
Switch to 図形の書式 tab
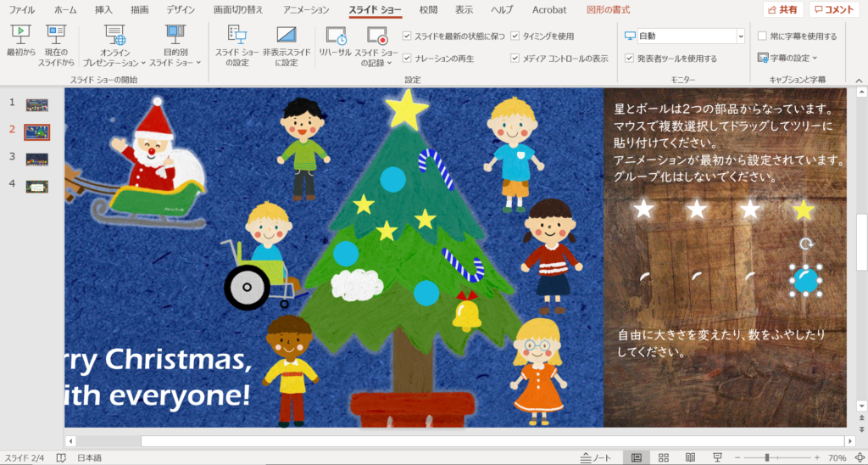pyautogui.click(x=608, y=9)
